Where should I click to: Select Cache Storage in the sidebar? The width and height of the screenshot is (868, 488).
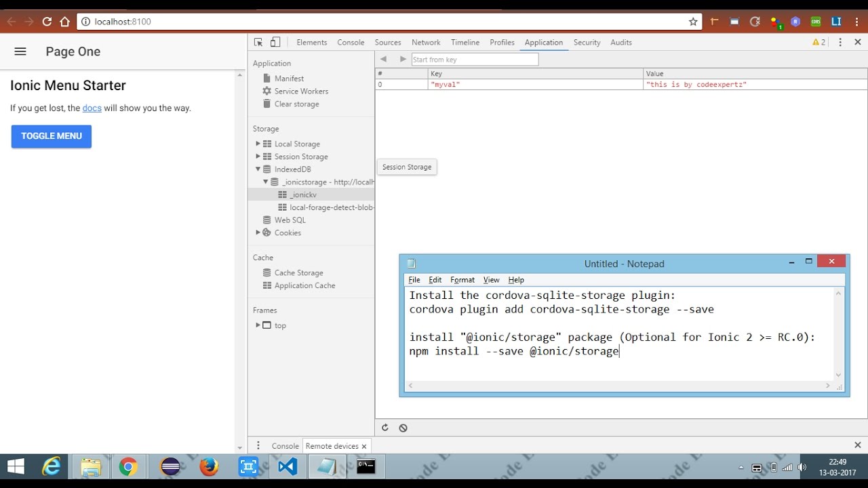click(298, 273)
